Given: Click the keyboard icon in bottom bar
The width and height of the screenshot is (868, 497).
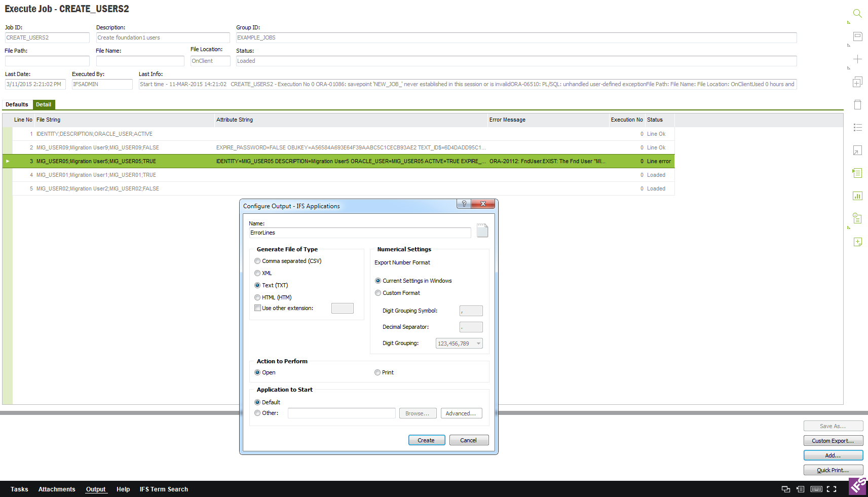Looking at the screenshot, I should tap(816, 489).
